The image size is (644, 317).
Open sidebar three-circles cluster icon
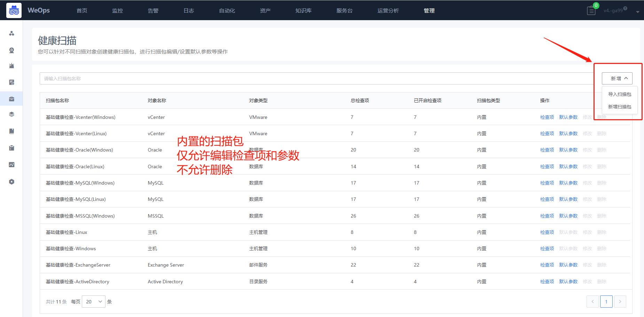pos(11,33)
